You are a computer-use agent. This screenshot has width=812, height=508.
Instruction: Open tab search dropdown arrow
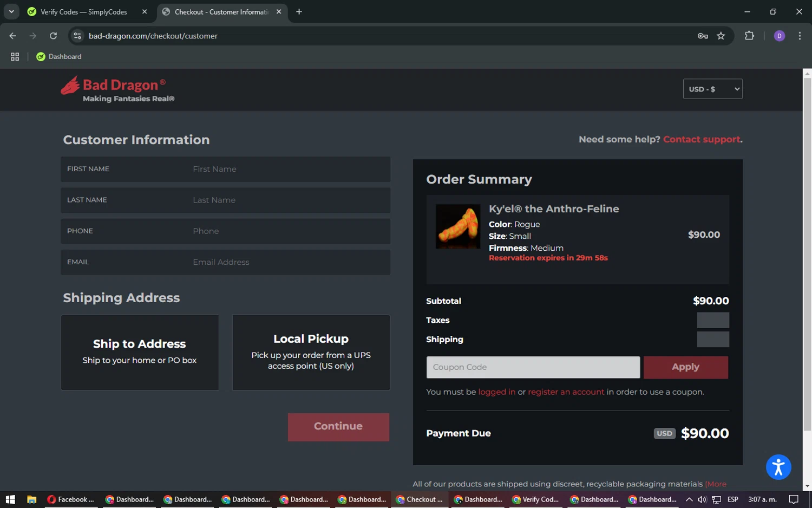click(11, 11)
